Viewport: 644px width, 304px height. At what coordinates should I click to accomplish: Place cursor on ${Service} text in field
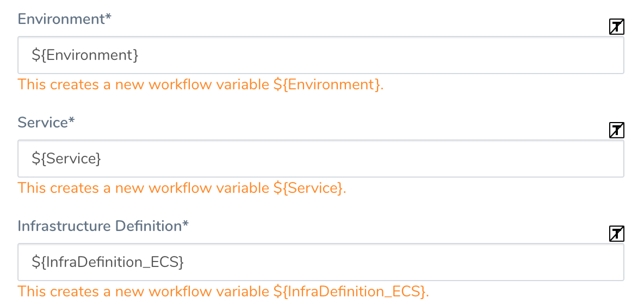click(x=66, y=159)
